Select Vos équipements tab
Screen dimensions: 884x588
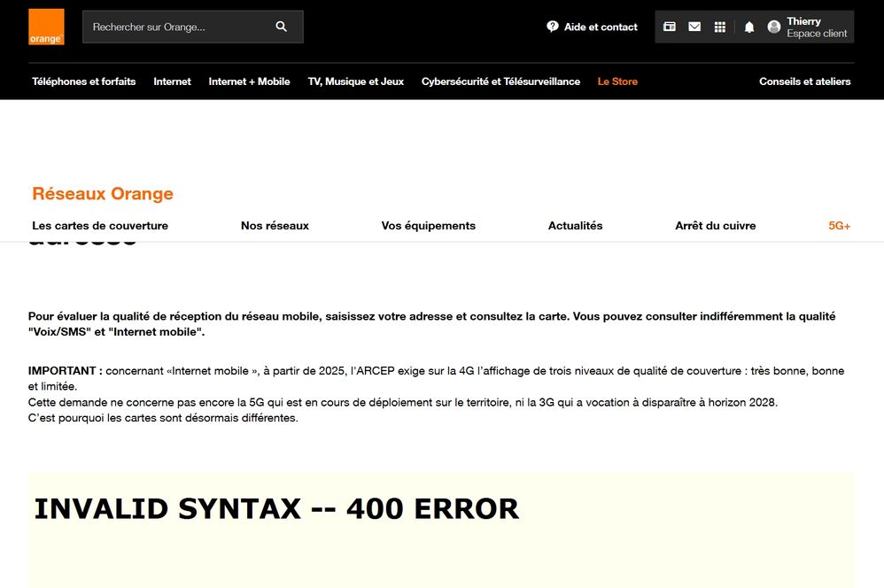[x=429, y=226]
